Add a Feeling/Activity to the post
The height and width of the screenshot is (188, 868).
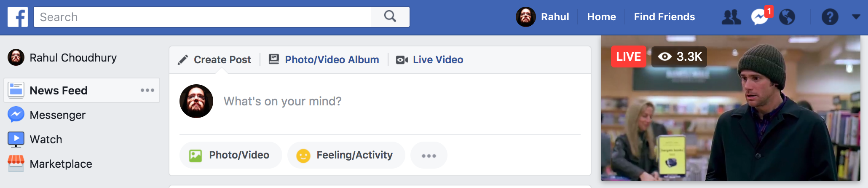click(x=346, y=155)
